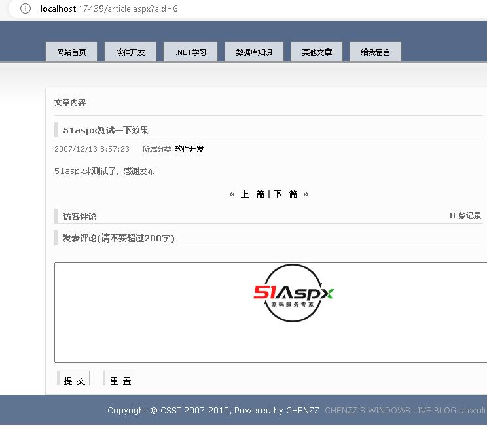The height and width of the screenshot is (448, 487).
Task: Click the timestamp 2007/12/13 8:57:23
Action: click(x=92, y=149)
